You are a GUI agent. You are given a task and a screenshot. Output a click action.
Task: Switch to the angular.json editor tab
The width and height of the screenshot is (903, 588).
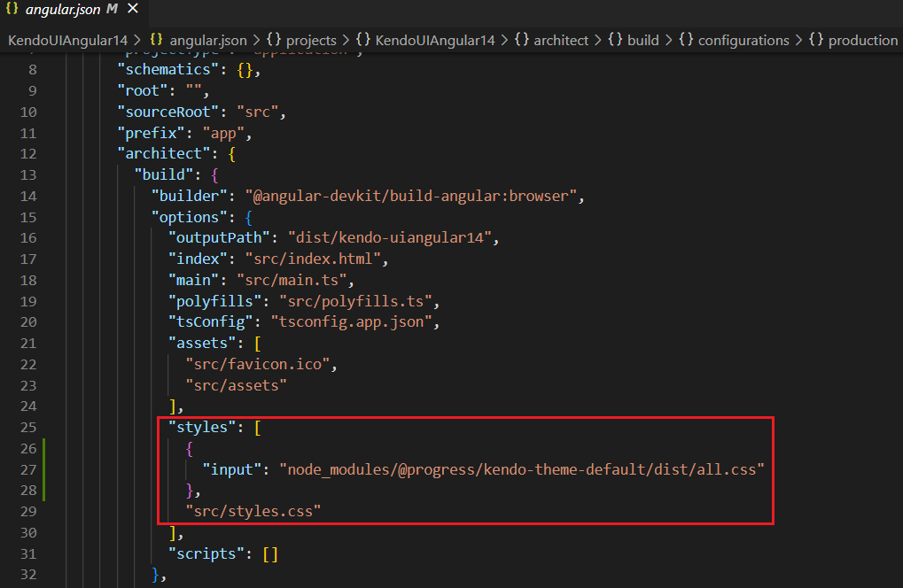pos(62,10)
